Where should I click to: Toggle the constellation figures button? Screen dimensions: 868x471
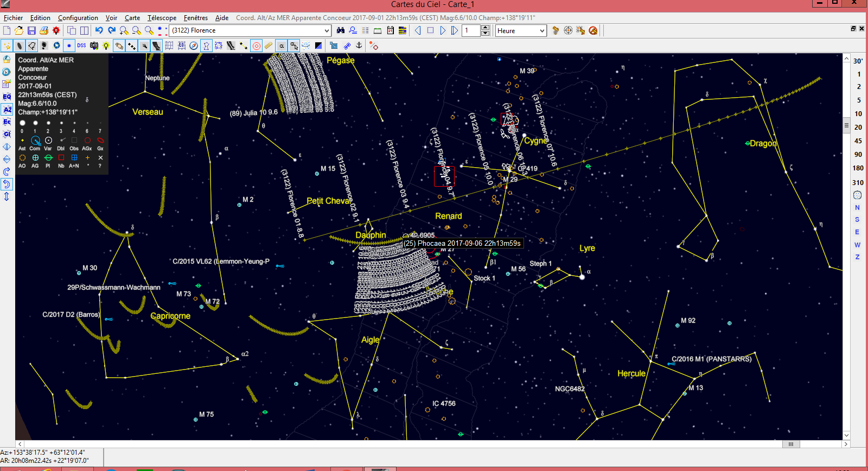(206, 46)
